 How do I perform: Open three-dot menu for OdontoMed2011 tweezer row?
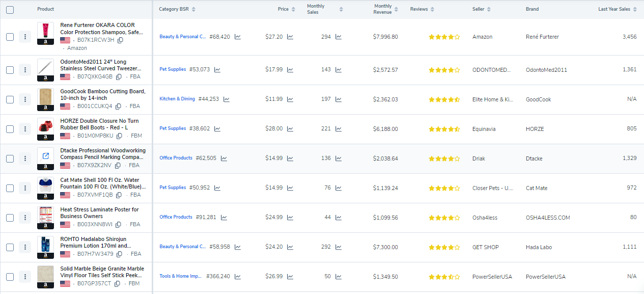pyautogui.click(x=25, y=70)
